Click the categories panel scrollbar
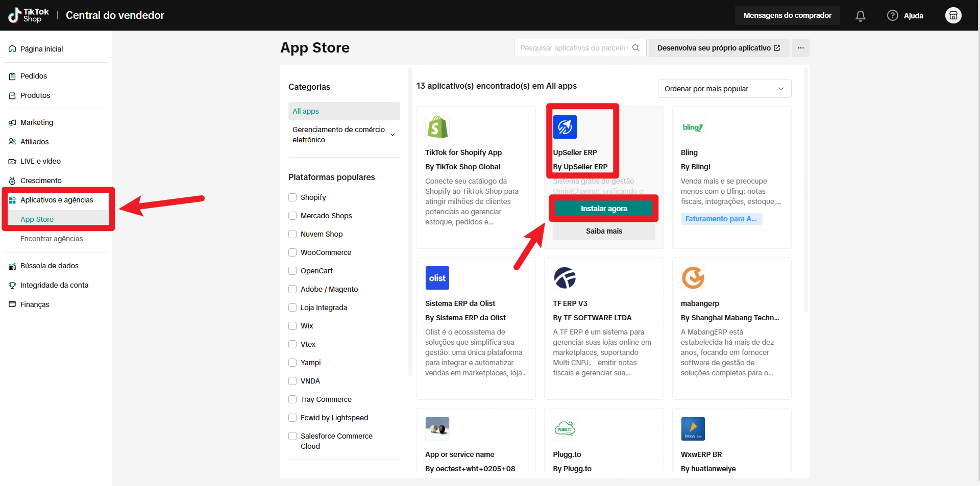 (410, 222)
